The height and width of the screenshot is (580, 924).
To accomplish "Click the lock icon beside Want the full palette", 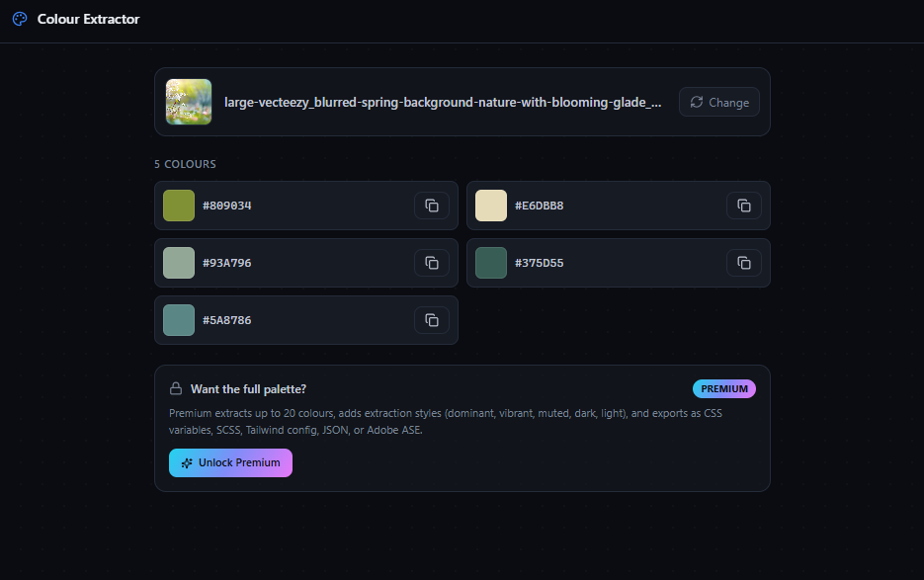I will [176, 388].
